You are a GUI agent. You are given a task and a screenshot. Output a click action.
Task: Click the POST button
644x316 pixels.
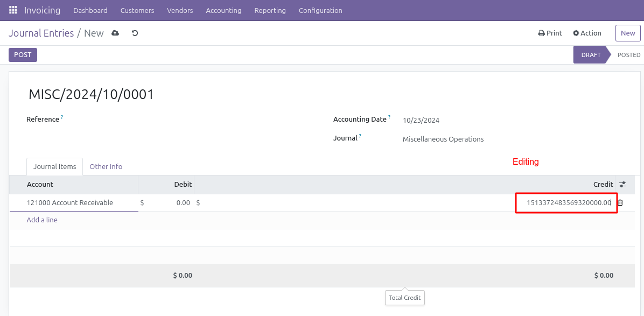click(23, 55)
